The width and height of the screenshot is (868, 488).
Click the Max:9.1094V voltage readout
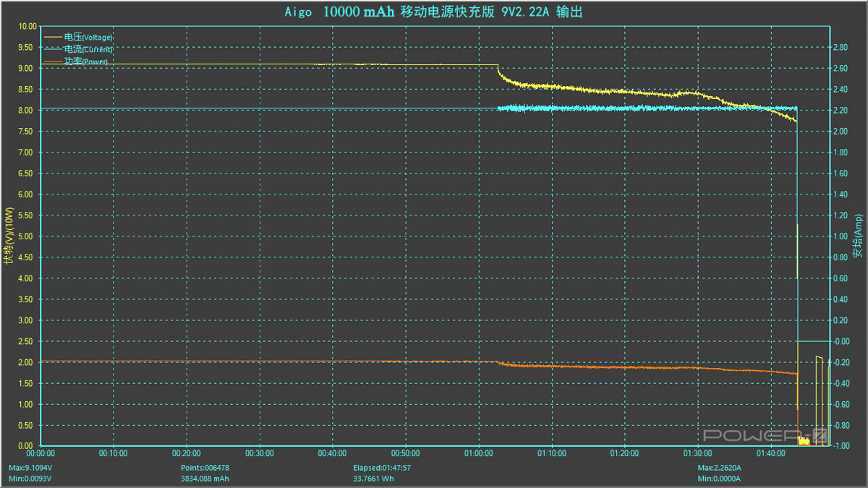(x=30, y=468)
